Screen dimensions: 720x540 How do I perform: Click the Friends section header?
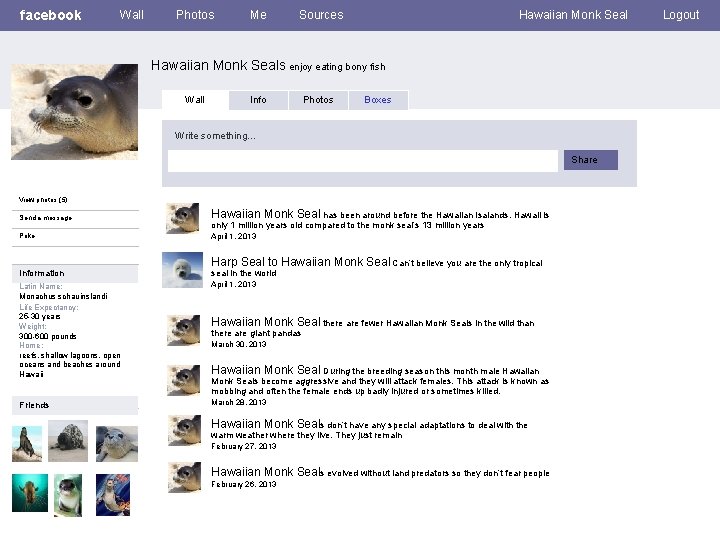(75, 405)
